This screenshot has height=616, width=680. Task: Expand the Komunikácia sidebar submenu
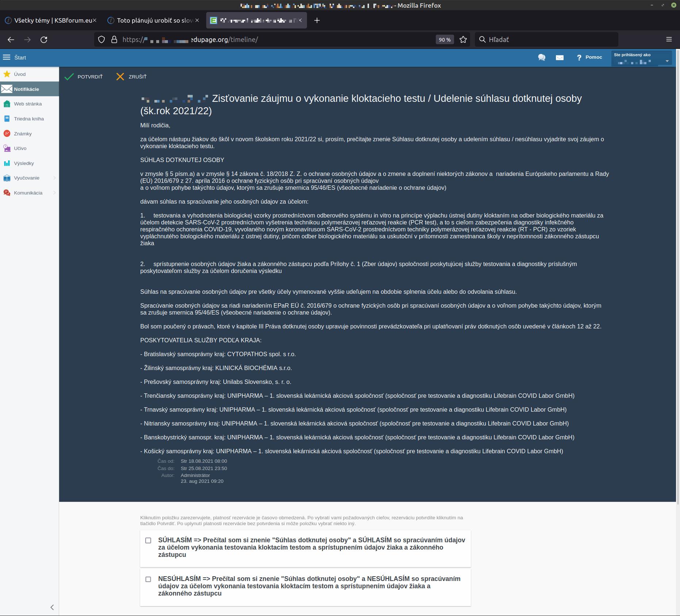point(54,193)
